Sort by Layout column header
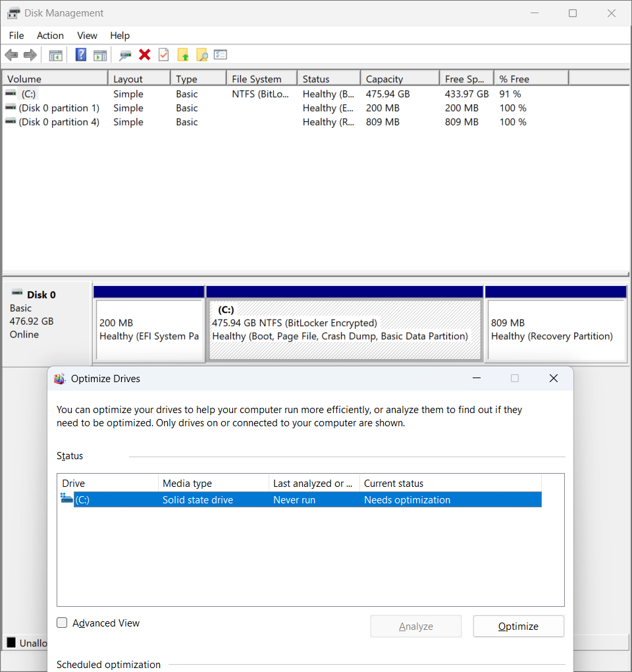The height and width of the screenshot is (672, 632). point(139,79)
